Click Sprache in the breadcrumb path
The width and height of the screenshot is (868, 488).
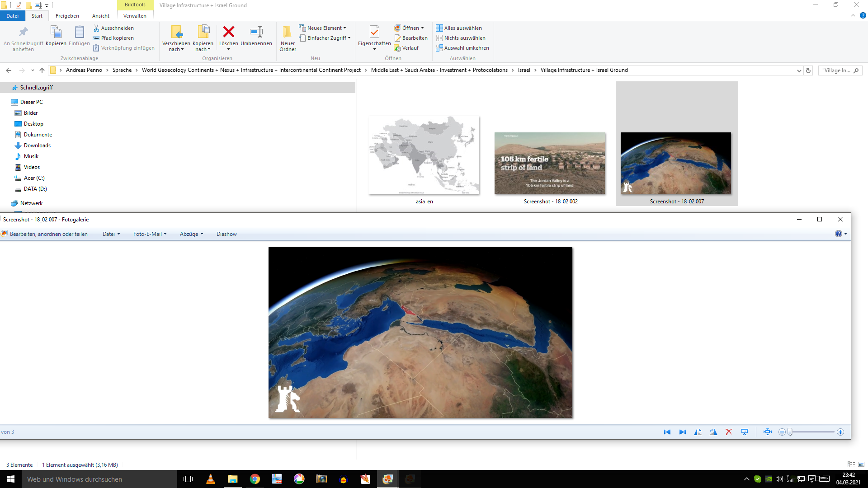tap(122, 70)
